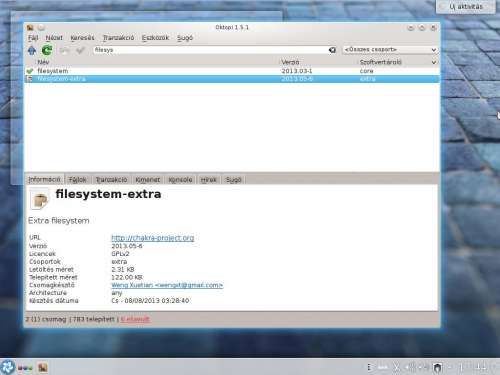Clear the search field with the clear icon

coord(332,50)
